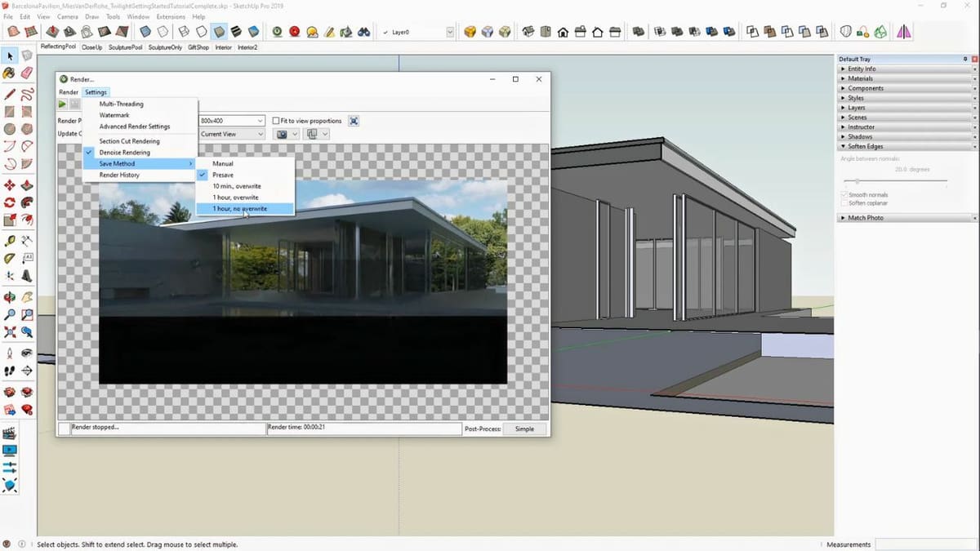This screenshot has height=551, width=980.
Task: Click the Select arrow tool
Action: coord(10,56)
